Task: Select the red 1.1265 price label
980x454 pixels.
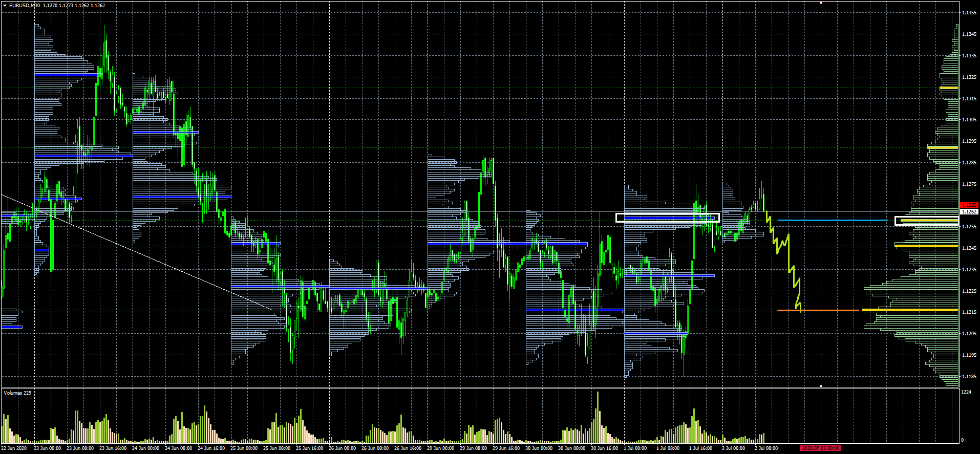Action: pyautogui.click(x=969, y=205)
